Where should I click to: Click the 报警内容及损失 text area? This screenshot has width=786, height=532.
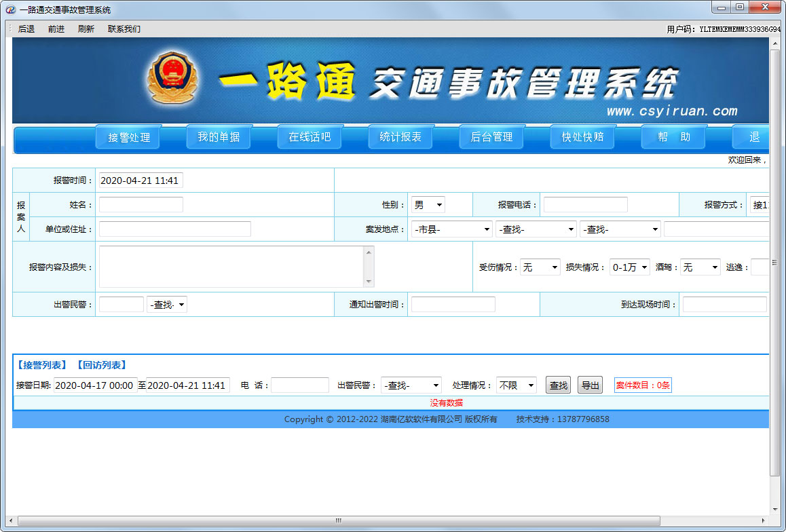point(231,267)
